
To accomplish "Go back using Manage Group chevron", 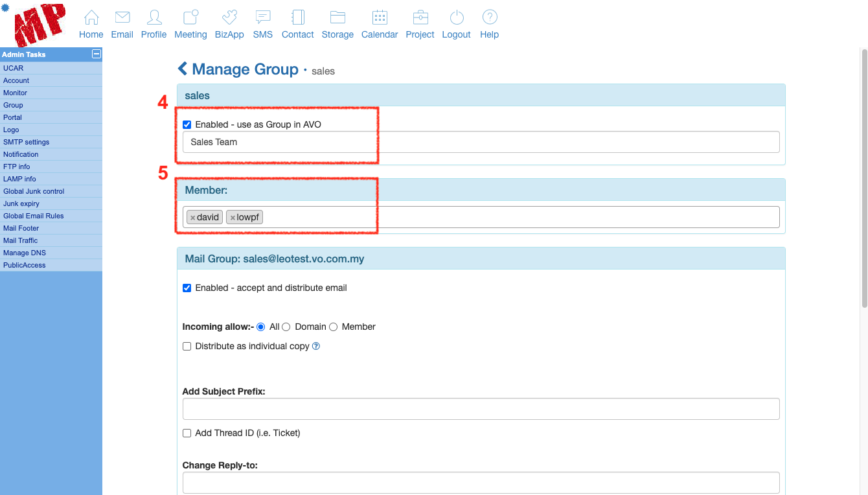I will 183,69.
